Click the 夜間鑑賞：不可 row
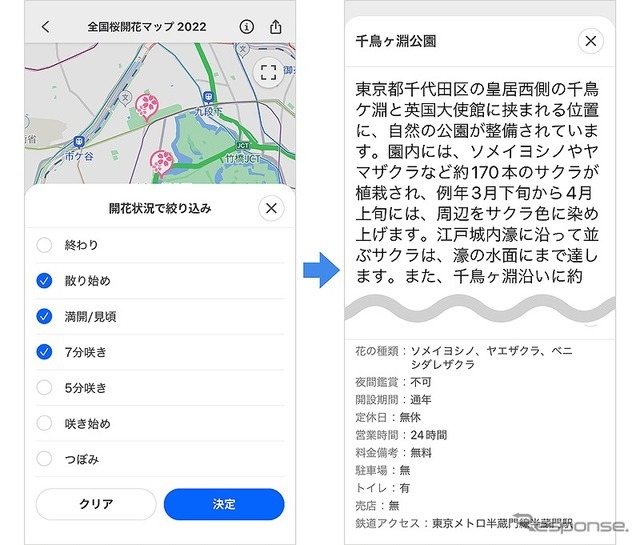 tap(393, 382)
